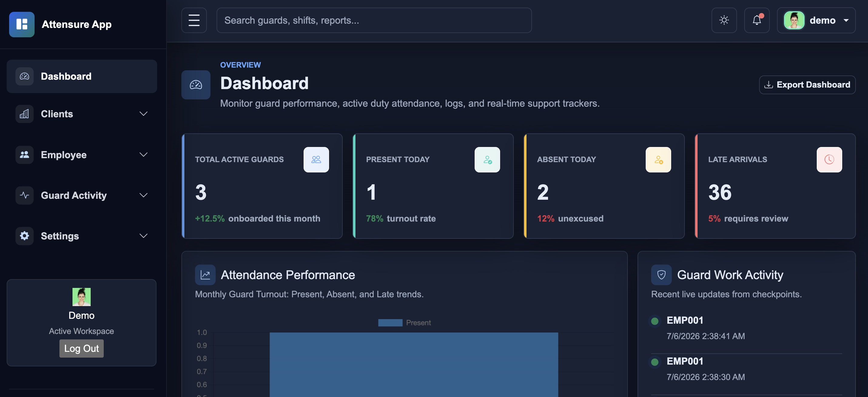Click Demo workspace avatar in sidebar card
This screenshot has width=868, height=397.
point(82,297)
